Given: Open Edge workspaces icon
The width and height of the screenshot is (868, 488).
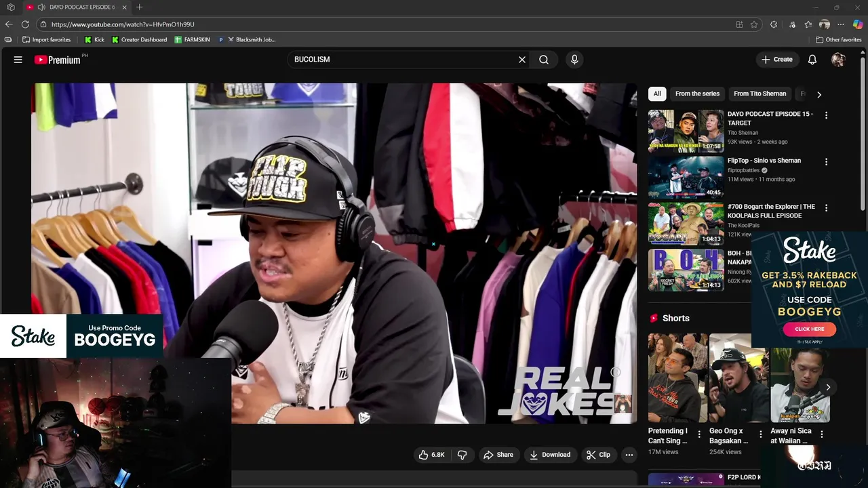Looking at the screenshot, I should click(10, 7).
